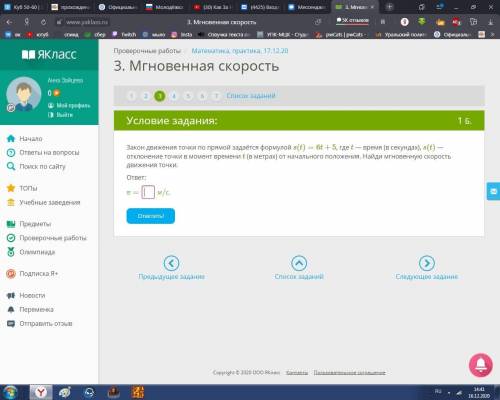Click the Выйти logout link
This screenshot has height=400, width=500.
coord(60,115)
